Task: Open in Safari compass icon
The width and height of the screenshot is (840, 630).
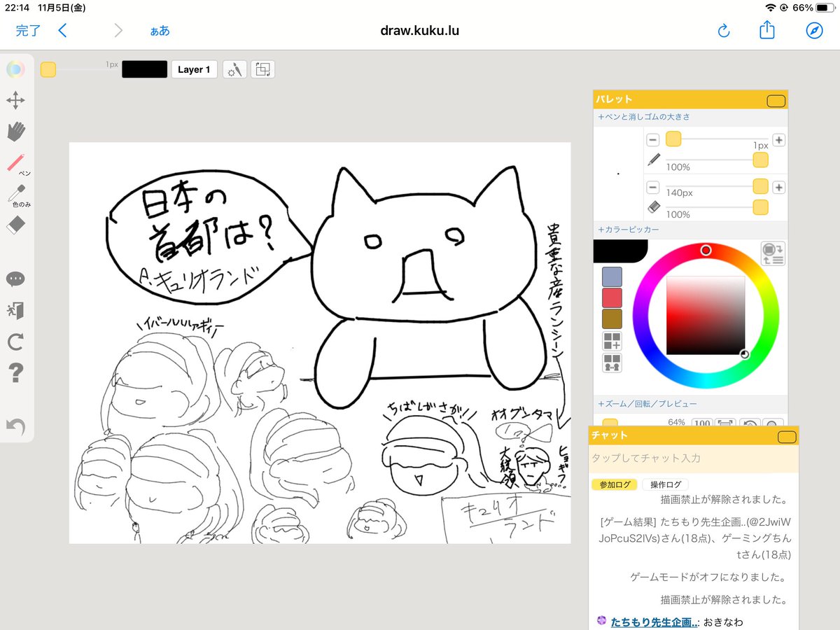Action: coord(813,31)
